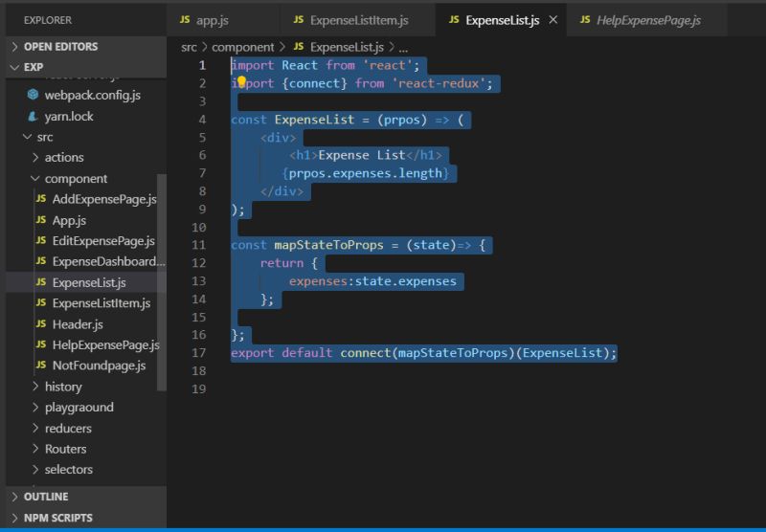766x532 pixels.
Task: Click the JS icon beside Header.js
Action: (41, 323)
